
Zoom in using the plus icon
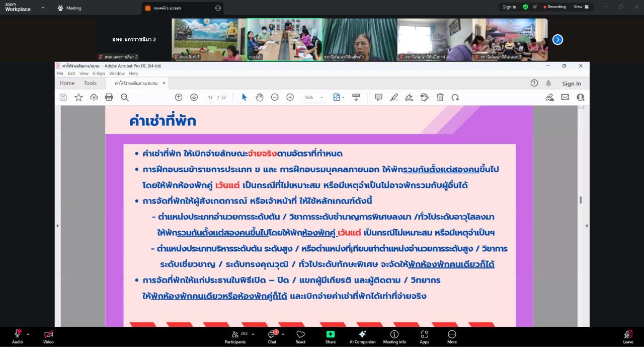[289, 97]
